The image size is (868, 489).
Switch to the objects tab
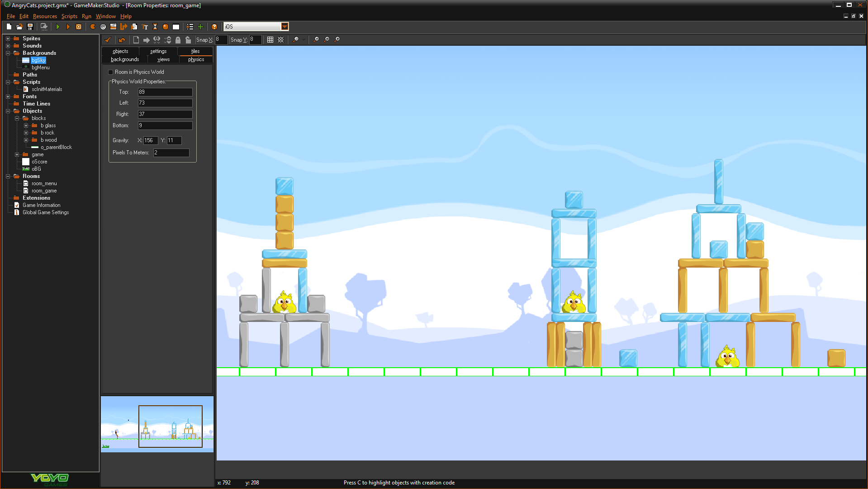120,51
